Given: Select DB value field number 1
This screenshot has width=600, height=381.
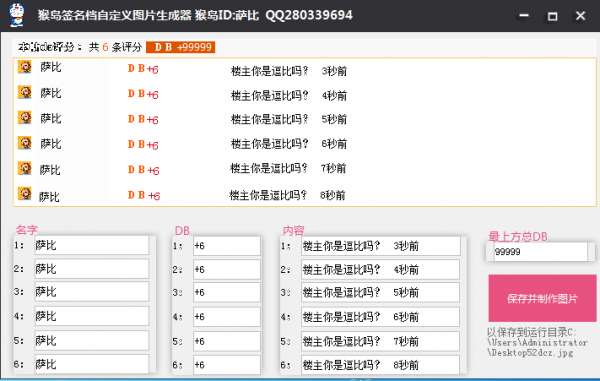Looking at the screenshot, I should coord(227,246).
